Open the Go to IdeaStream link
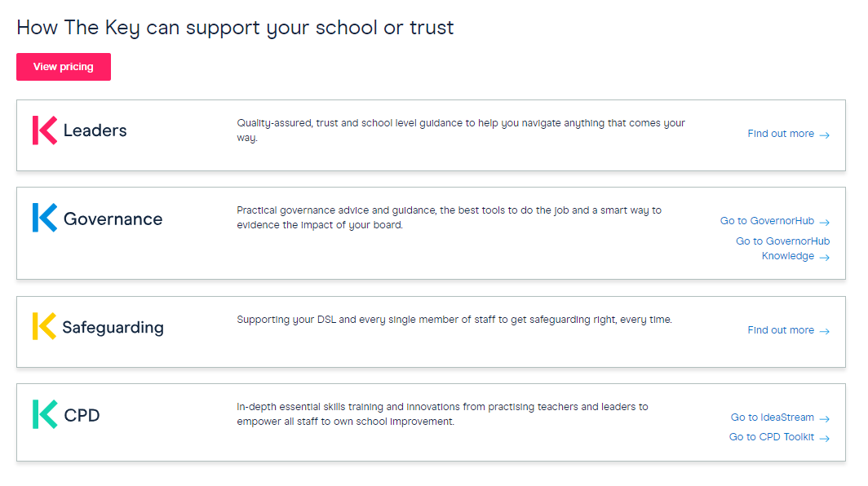This screenshot has width=868, height=486. click(x=780, y=418)
